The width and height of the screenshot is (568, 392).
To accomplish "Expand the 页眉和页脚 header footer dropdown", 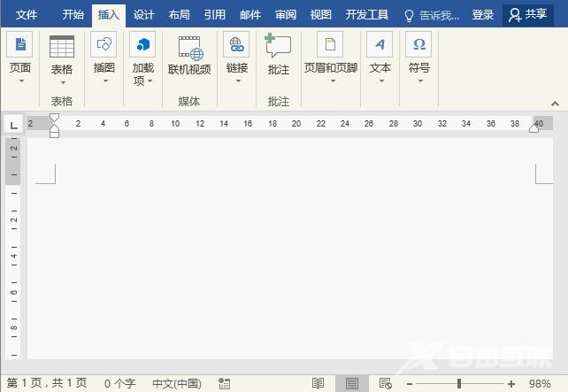I will click(x=332, y=81).
